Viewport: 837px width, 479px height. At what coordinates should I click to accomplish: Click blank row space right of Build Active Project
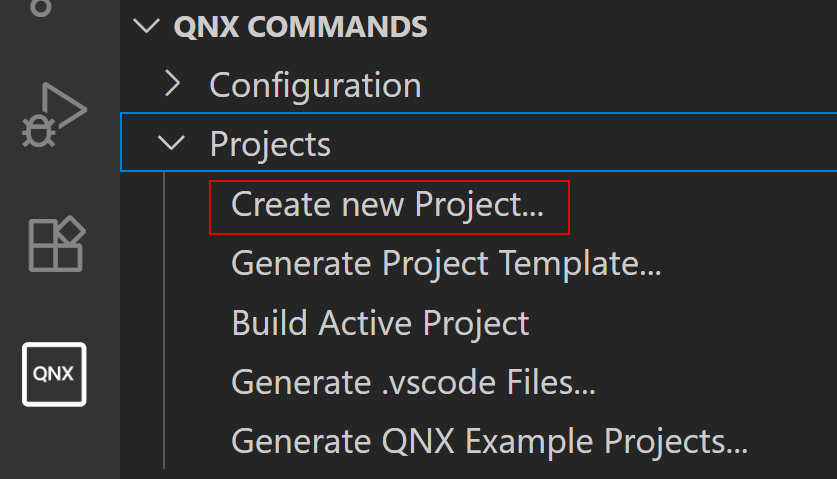(x=680, y=324)
